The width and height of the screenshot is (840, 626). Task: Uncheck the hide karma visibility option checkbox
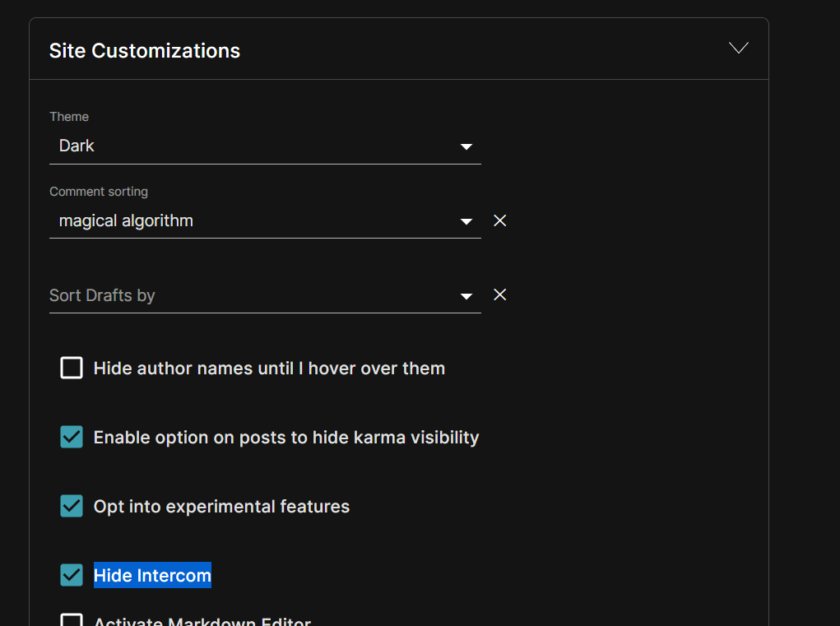coord(72,437)
